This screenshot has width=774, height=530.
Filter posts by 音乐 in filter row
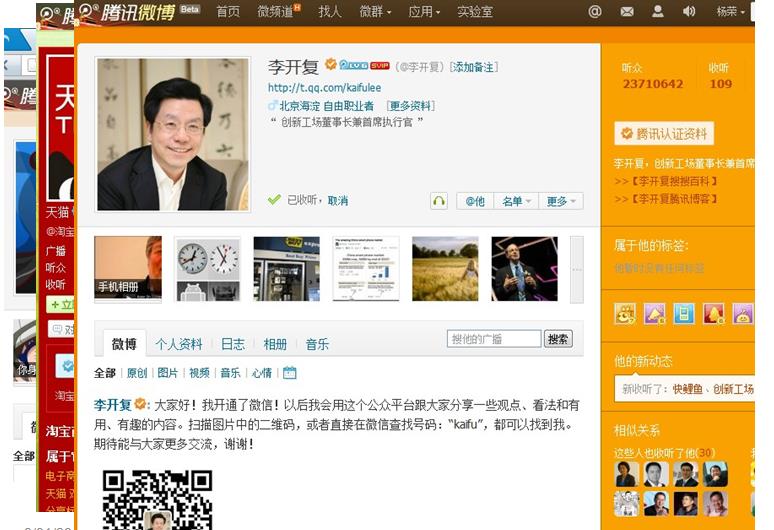tap(230, 373)
